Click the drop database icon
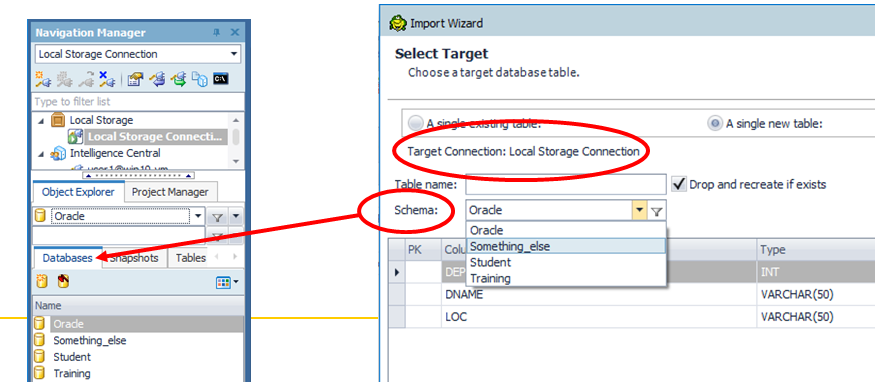This screenshot has height=382, width=875. pyautogui.click(x=63, y=282)
